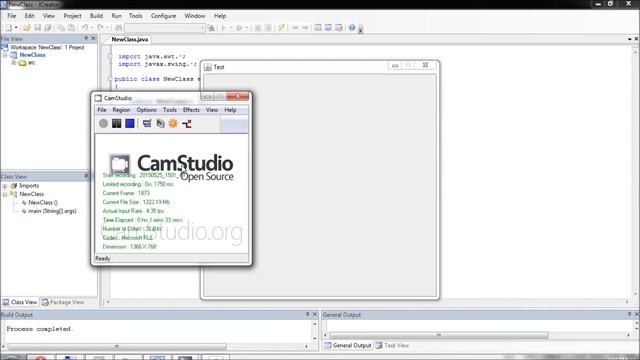The height and width of the screenshot is (360, 640).
Task: Click the Copy icon in JCreator toolbar
Action: click(x=61, y=28)
